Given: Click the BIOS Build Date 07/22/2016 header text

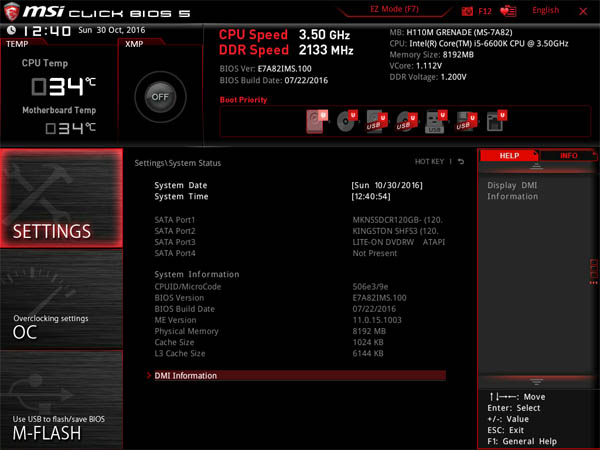Looking at the screenshot, I should pyautogui.click(x=274, y=80).
